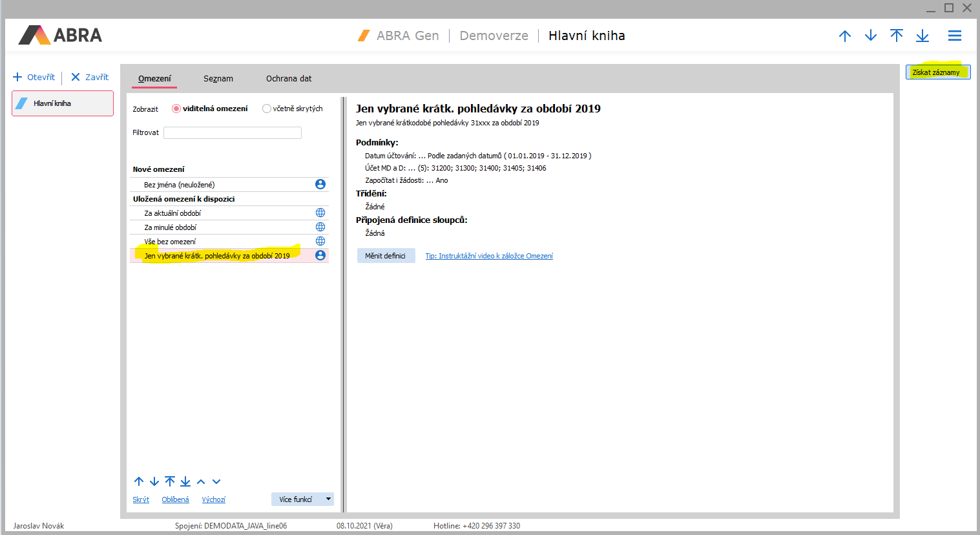The height and width of the screenshot is (535, 980).
Task: Select the Za minulé období saved restriction
Action: pos(171,227)
